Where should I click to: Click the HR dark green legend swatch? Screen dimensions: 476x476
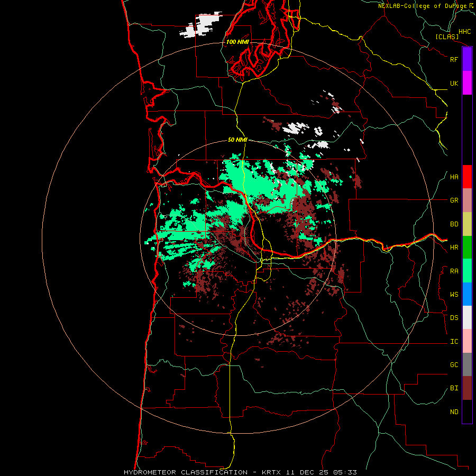pos(467,248)
